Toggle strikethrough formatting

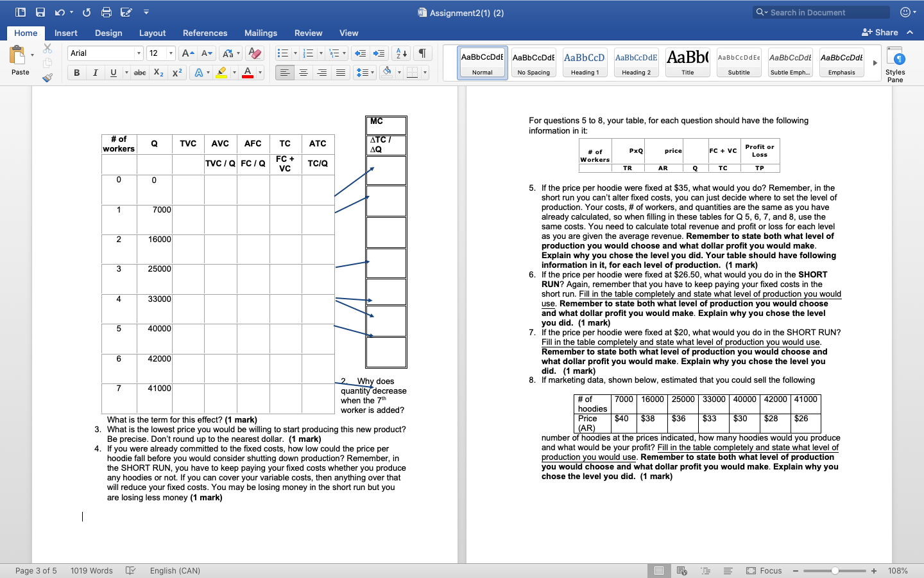(140, 73)
